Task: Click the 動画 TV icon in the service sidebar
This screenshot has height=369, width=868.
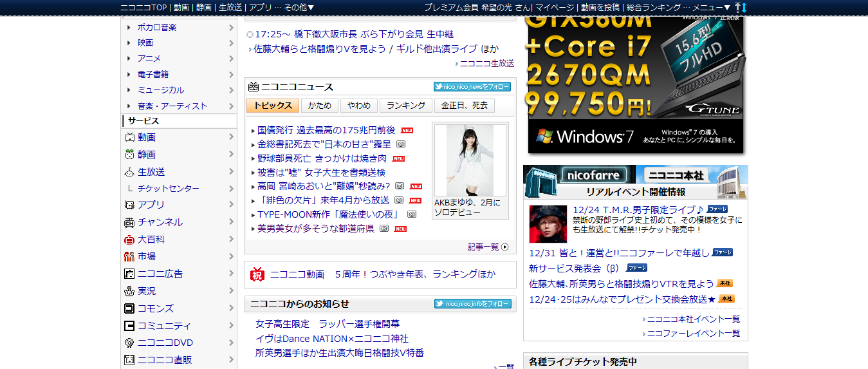Action: tap(129, 137)
